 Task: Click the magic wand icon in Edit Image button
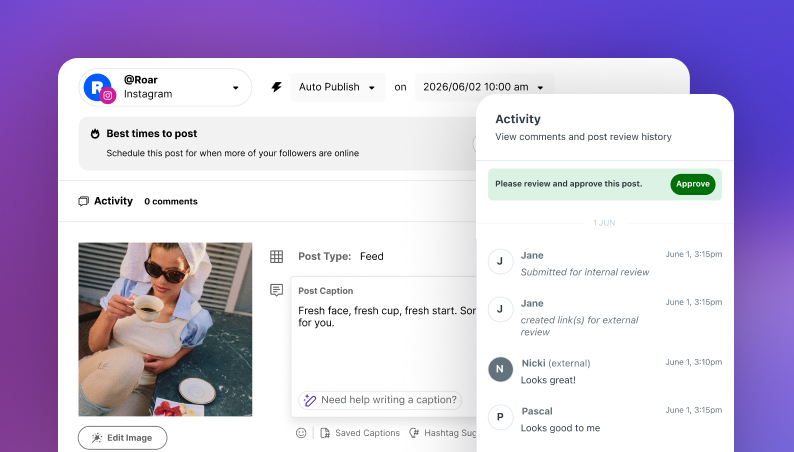coord(96,438)
